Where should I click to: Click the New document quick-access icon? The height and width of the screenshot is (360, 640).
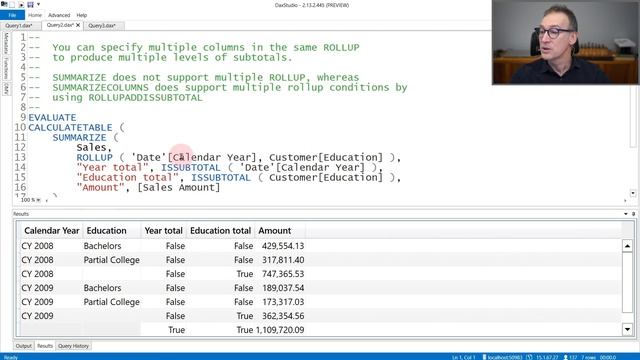tap(12, 4)
